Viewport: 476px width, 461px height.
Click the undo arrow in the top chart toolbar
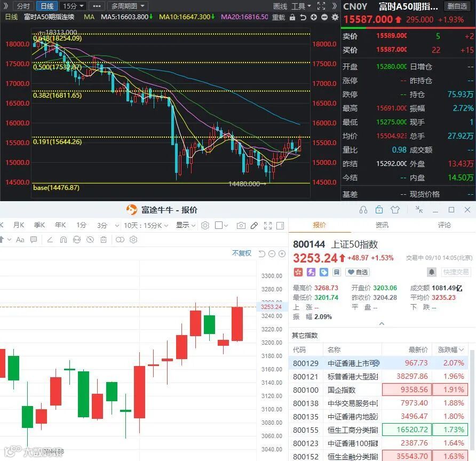tap(303, 17)
